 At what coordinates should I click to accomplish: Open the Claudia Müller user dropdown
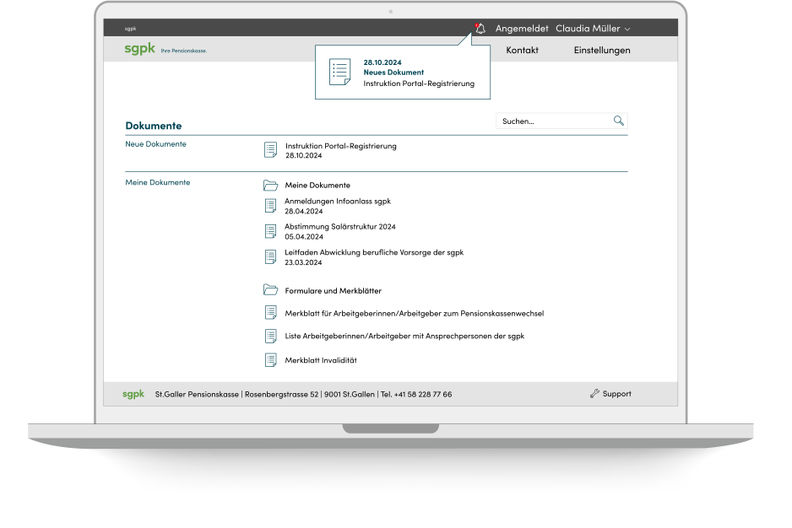coord(593,29)
